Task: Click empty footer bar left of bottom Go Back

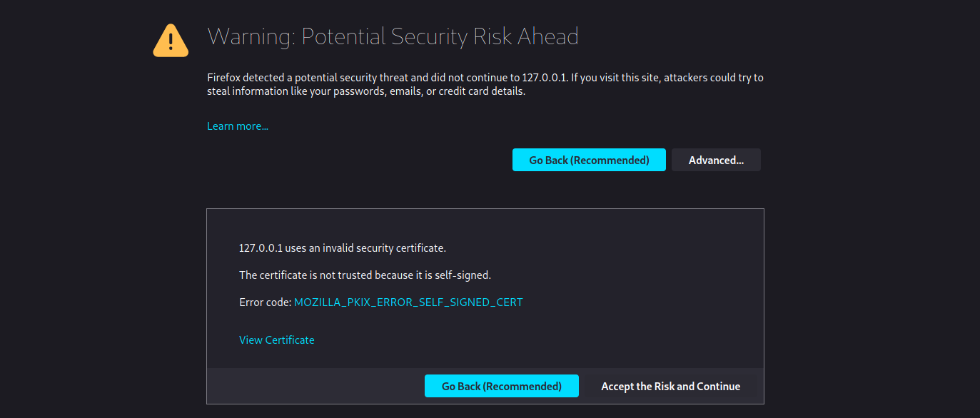Action: pyautogui.click(x=314, y=387)
